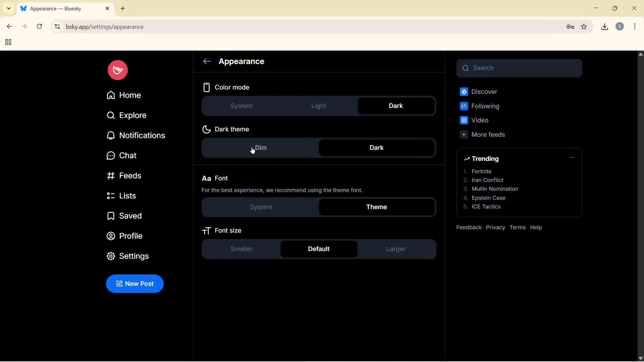Open Trending options with the ellipsis

click(572, 158)
